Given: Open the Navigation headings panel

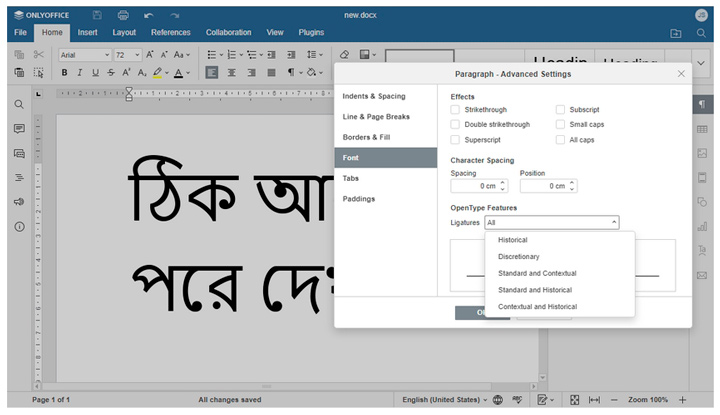Looking at the screenshot, I should tap(19, 177).
